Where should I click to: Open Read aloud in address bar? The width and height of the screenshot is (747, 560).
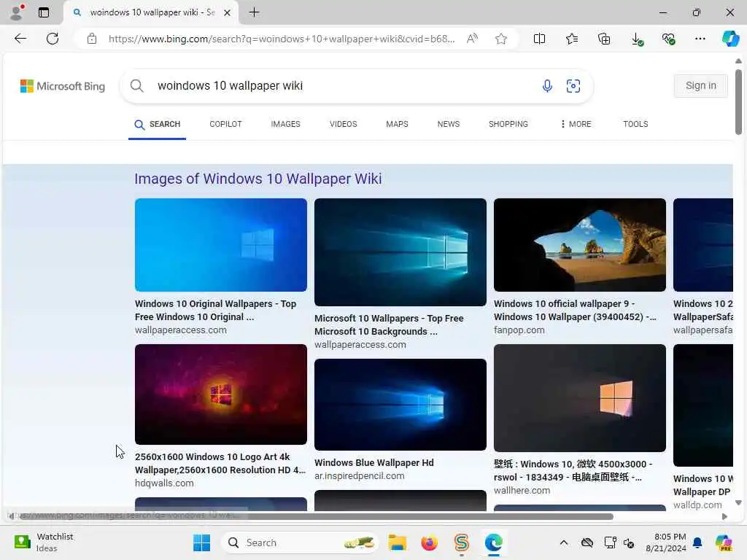[x=472, y=39]
